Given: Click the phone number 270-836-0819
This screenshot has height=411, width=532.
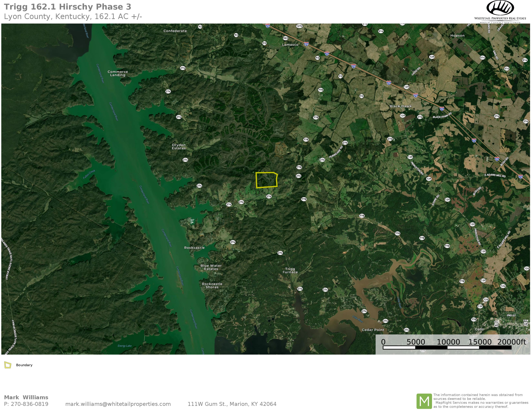Looking at the screenshot, I should point(30,404).
